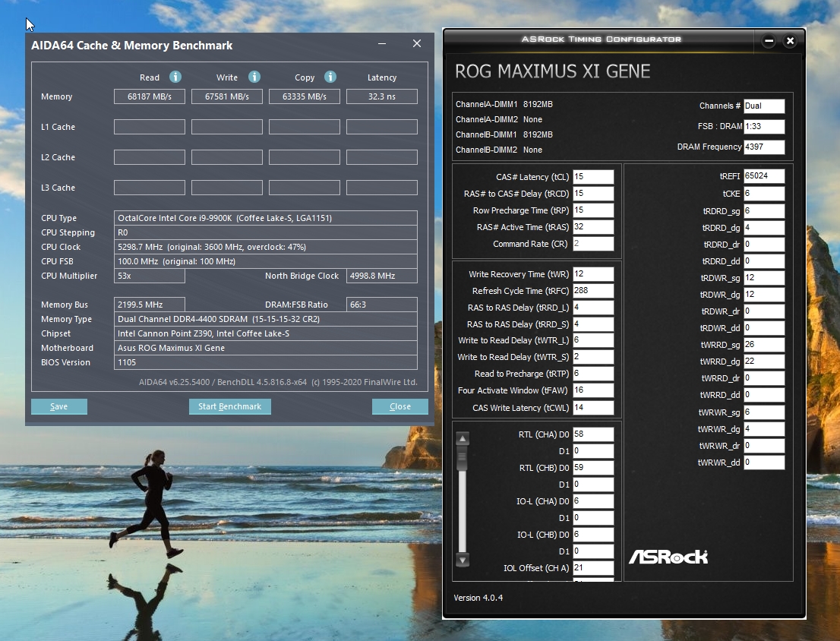Viewport: 840px width, 641px height.
Task: Click the tWRRD_sg field showing 26
Action: [764, 344]
